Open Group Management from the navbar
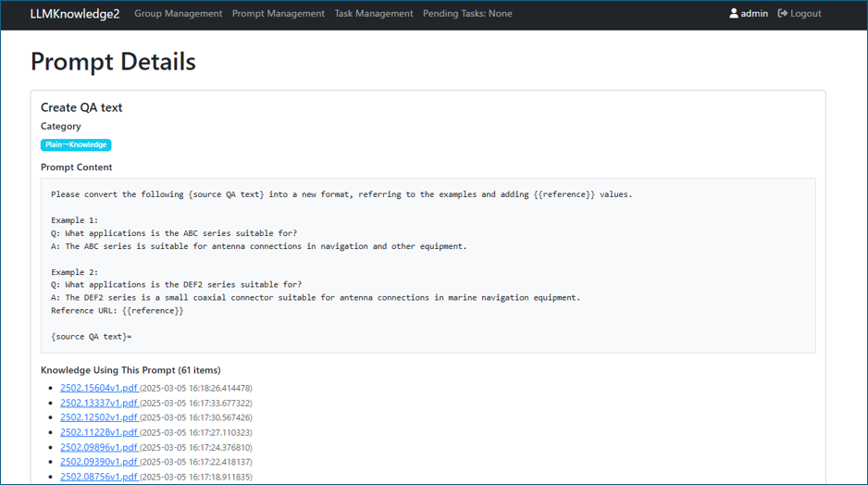 click(x=178, y=14)
